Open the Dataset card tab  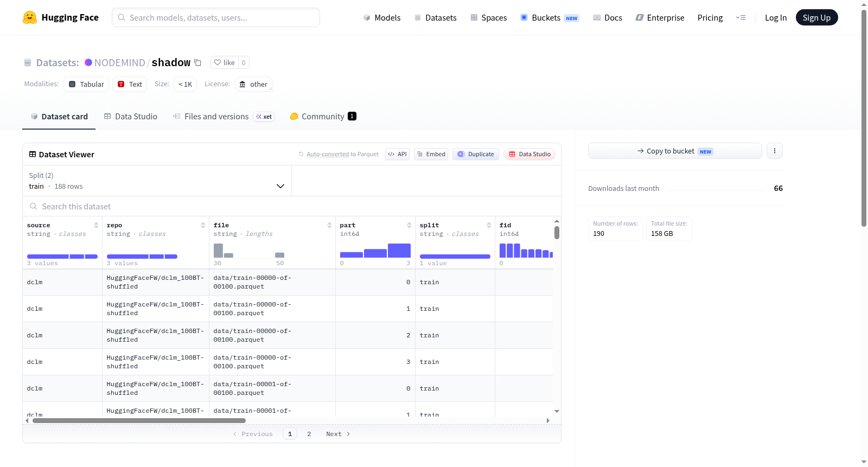pyautogui.click(x=59, y=117)
